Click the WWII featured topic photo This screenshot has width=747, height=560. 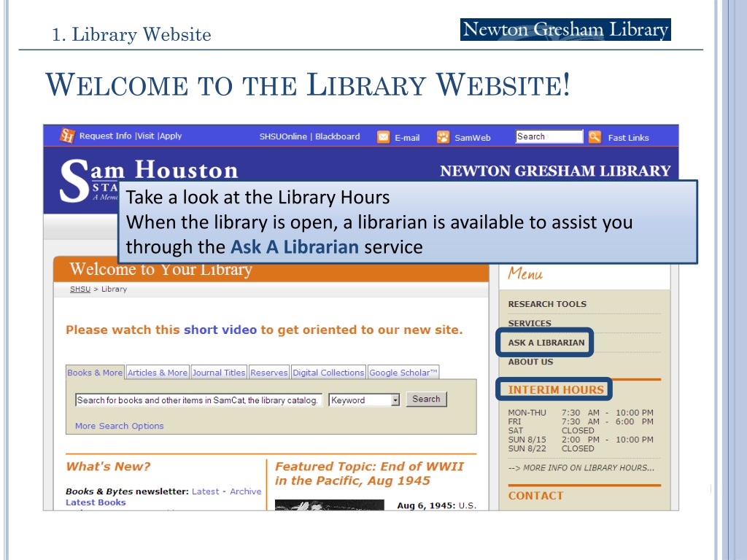[x=330, y=505]
